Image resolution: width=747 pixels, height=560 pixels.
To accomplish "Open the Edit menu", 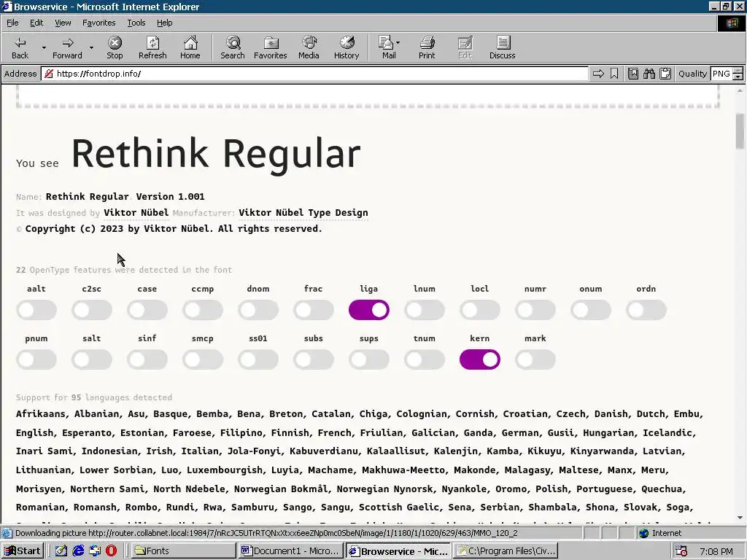I will 36,23.
